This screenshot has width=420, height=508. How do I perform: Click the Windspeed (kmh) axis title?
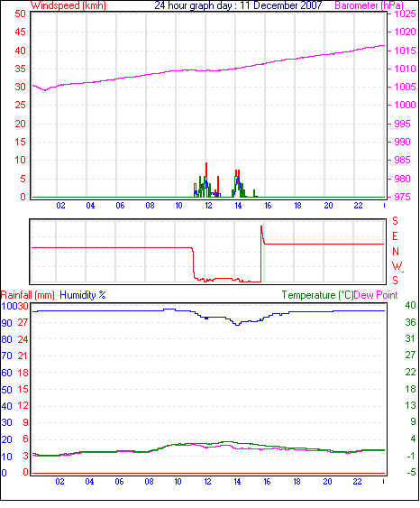point(68,5)
